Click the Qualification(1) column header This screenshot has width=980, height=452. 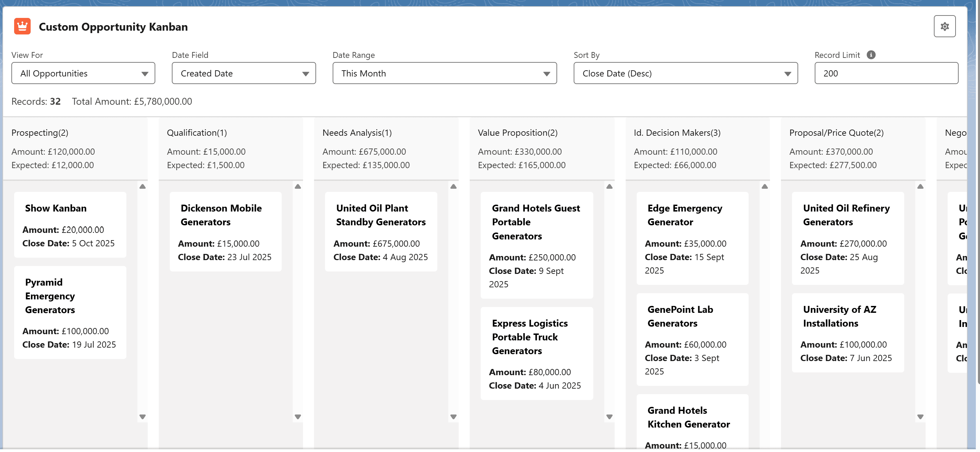[x=197, y=133]
